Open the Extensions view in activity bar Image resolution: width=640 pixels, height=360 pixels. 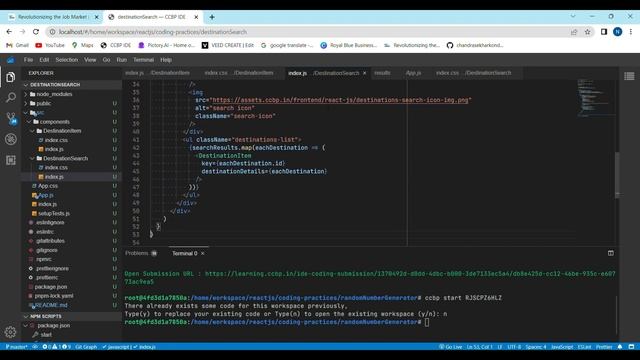(11, 160)
